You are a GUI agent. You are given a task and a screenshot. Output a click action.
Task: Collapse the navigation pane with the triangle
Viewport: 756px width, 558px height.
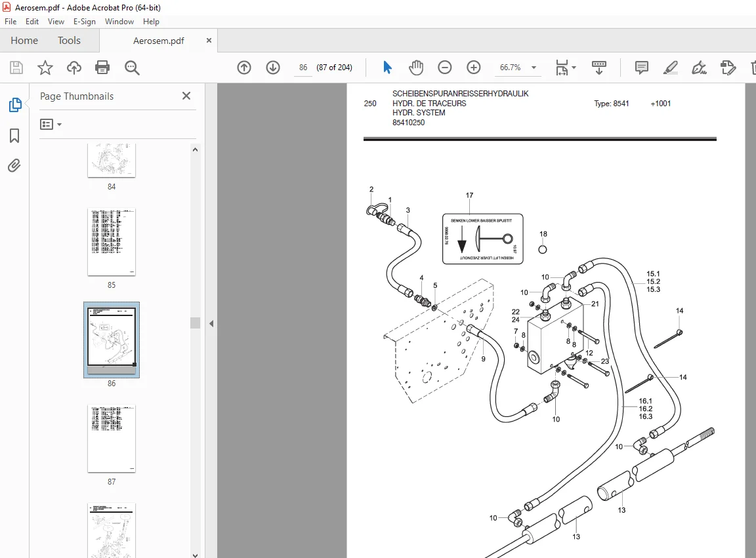(x=211, y=324)
